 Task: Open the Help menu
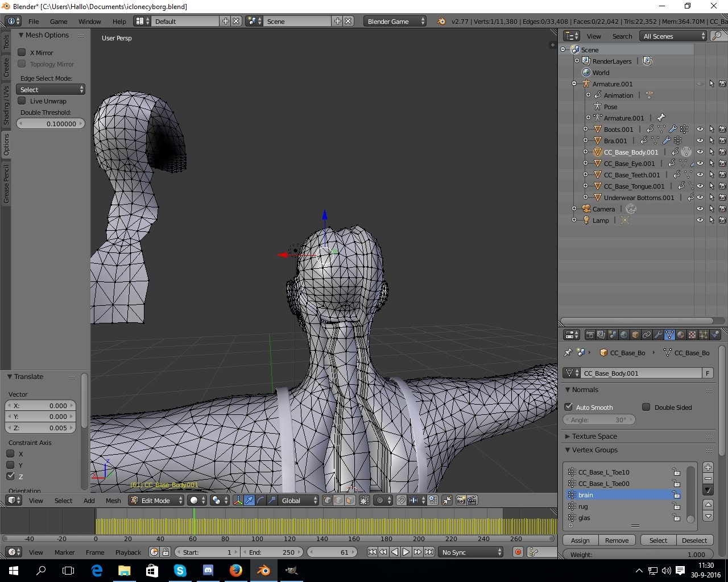(119, 21)
